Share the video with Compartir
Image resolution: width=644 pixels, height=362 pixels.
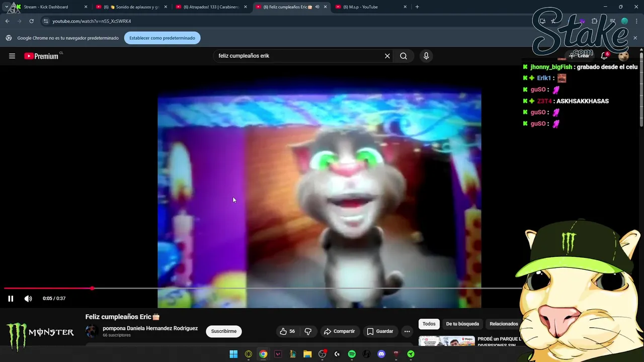point(340,331)
